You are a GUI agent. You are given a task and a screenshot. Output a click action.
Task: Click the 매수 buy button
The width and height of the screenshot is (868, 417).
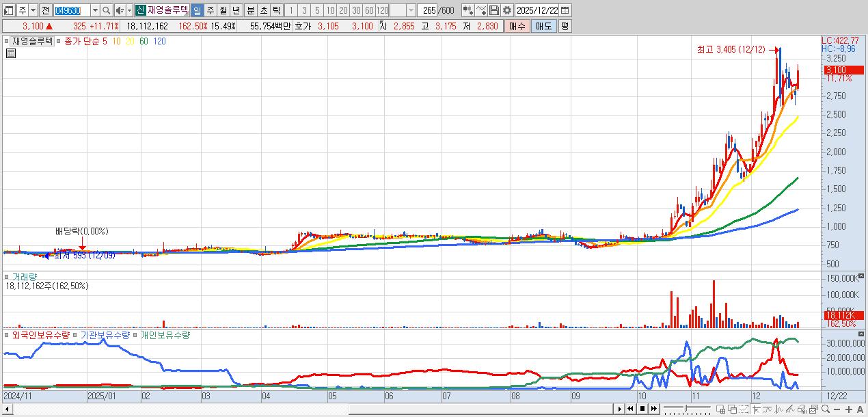[517, 26]
